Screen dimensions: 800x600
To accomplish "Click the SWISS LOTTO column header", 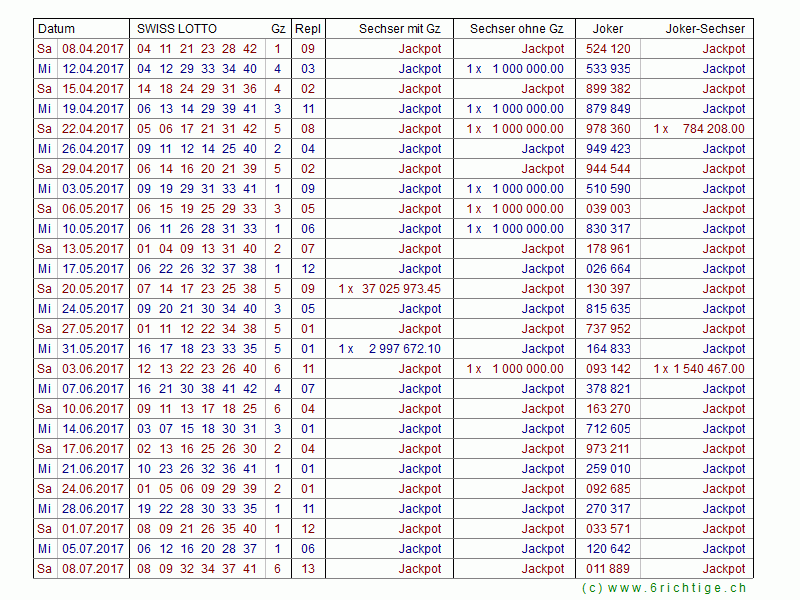I will tap(176, 29).
